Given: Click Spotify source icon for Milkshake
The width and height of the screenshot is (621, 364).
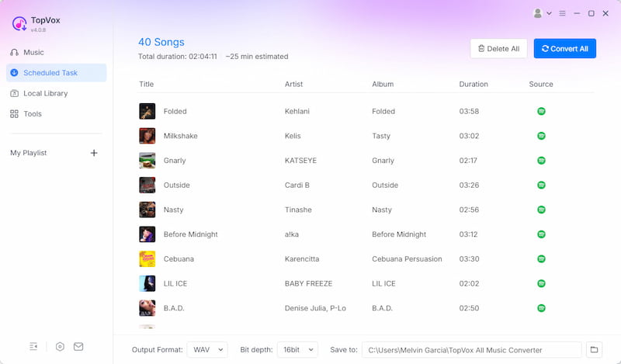Looking at the screenshot, I should [x=541, y=136].
